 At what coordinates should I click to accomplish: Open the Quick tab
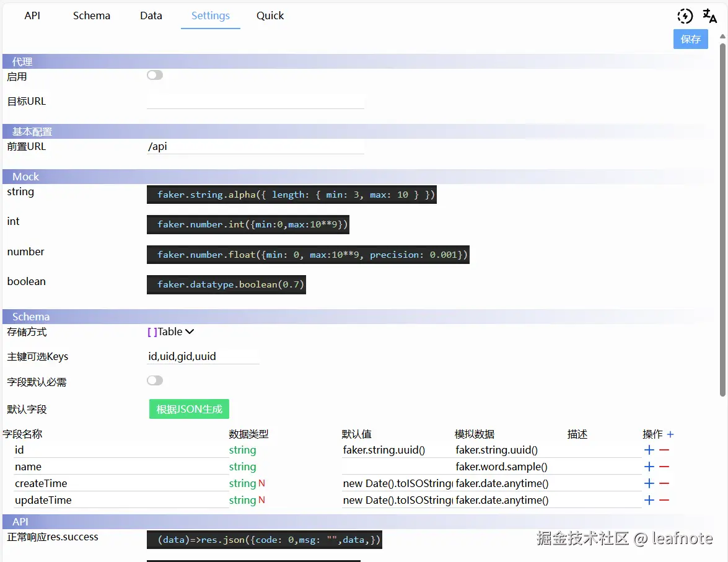270,15
